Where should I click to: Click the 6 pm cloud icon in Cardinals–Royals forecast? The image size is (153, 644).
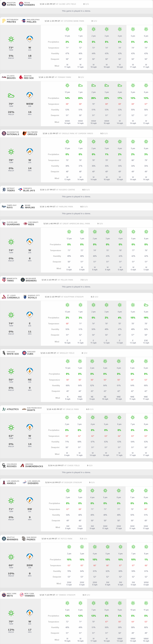click(x=146, y=305)
